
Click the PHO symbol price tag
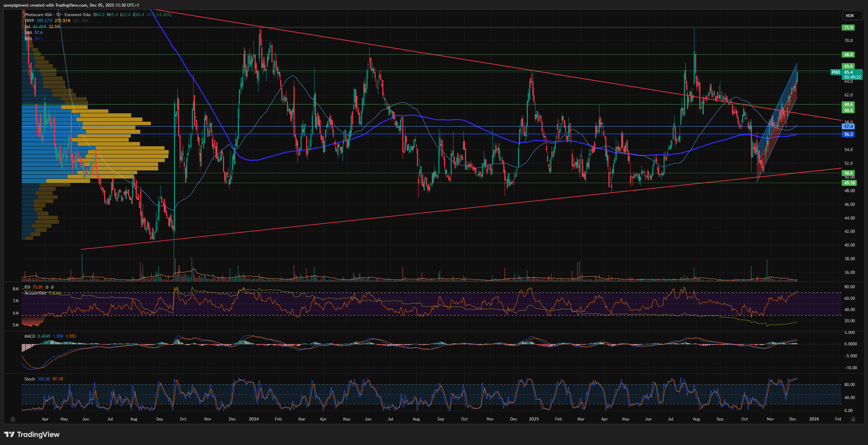(836, 72)
